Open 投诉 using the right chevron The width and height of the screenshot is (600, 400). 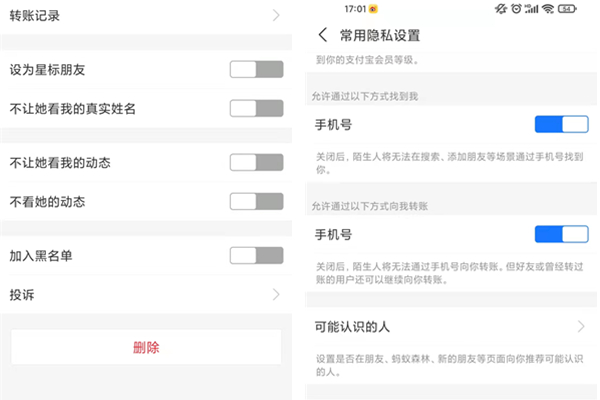coord(276,294)
